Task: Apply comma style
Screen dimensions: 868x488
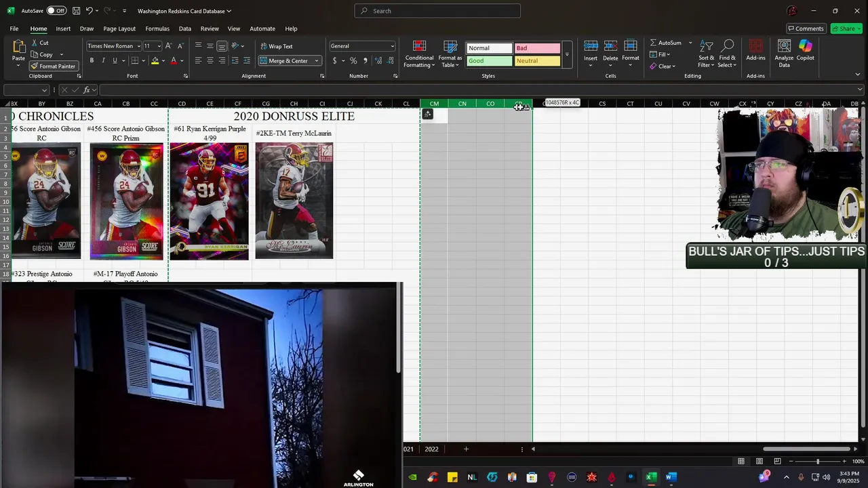Action: [x=365, y=60]
